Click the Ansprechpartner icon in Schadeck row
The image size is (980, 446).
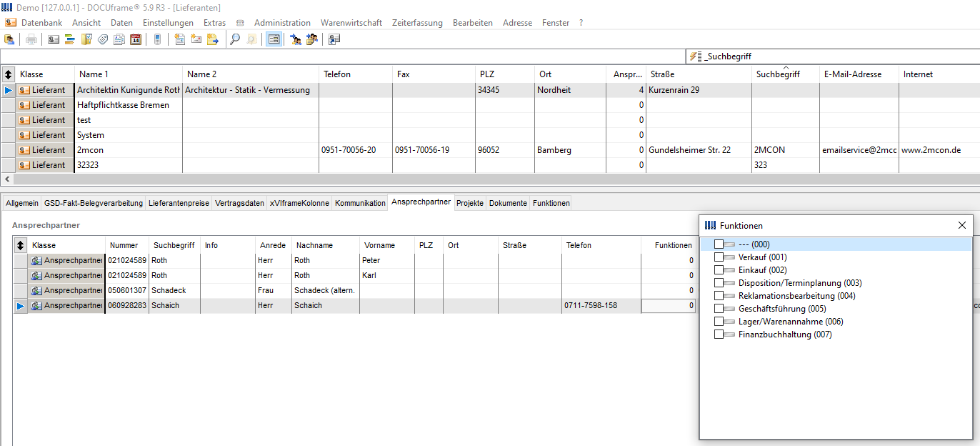[x=36, y=290]
